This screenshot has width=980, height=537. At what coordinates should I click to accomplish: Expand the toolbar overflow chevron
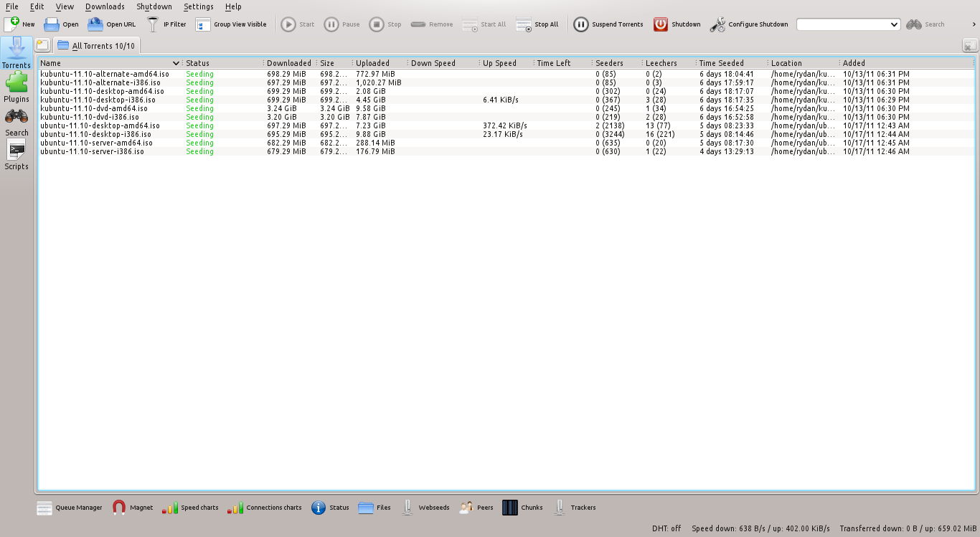(x=974, y=24)
